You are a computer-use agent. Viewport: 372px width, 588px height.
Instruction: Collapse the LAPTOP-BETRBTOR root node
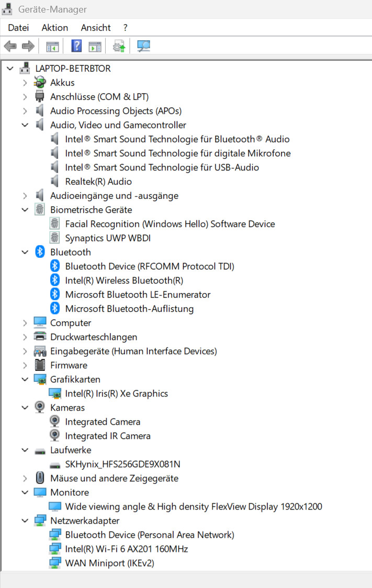point(10,68)
